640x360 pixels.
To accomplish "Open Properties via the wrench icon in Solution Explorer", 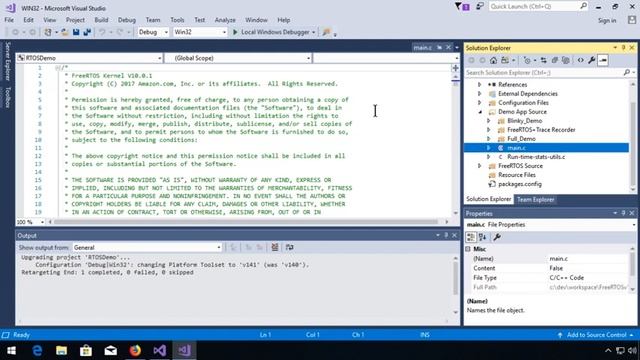I will point(591,60).
